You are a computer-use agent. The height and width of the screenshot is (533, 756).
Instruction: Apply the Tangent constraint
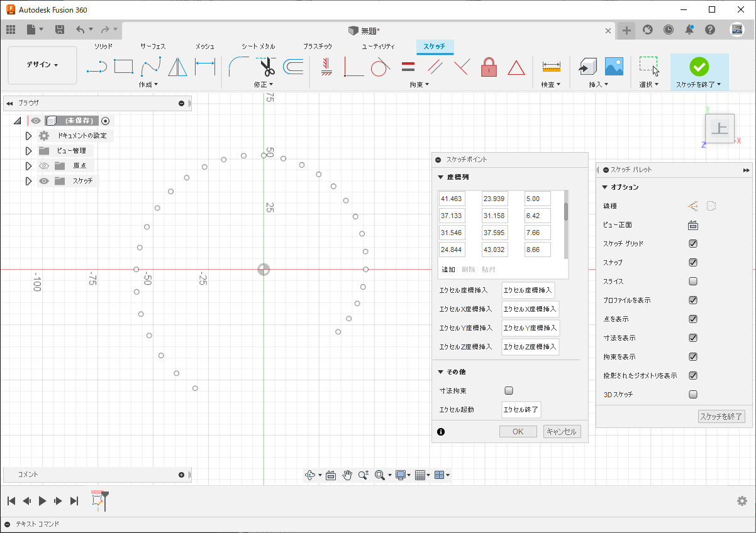380,67
